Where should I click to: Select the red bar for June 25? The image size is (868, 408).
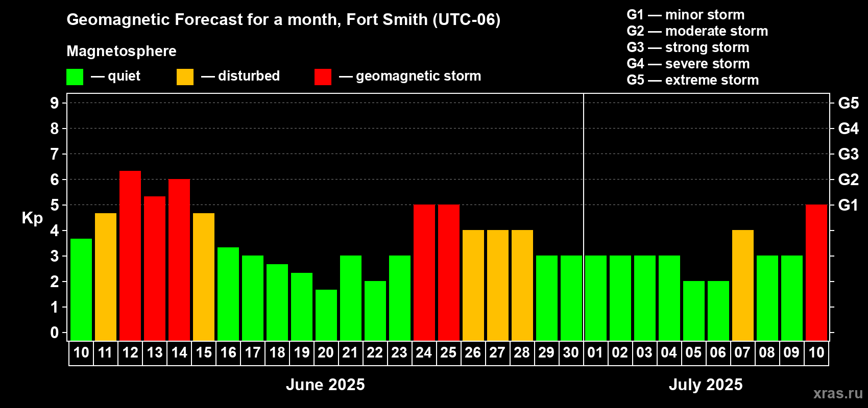coord(449,272)
